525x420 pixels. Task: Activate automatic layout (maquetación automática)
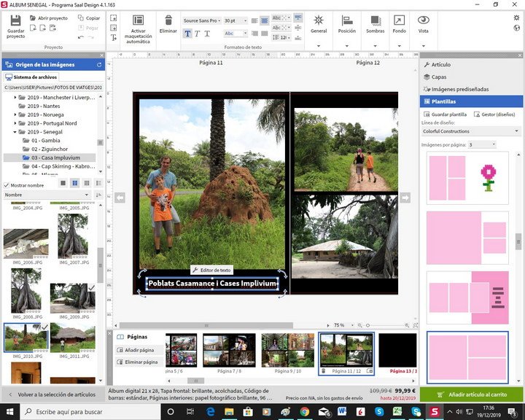138,21
